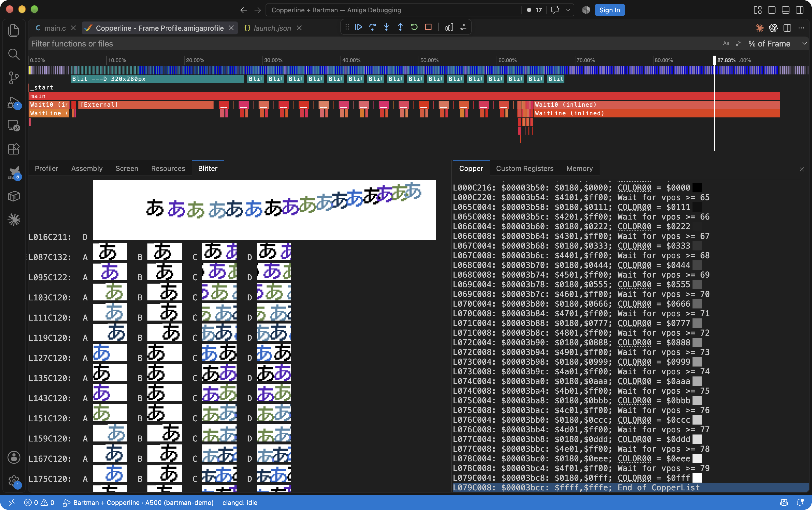Open notifications bell in status bar
The height and width of the screenshot is (510, 812).
pos(800,502)
